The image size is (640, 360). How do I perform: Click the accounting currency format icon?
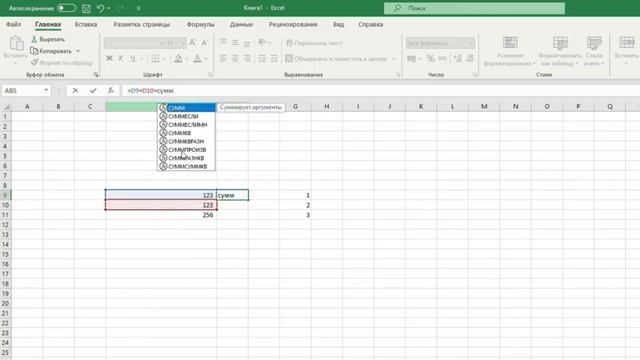(x=411, y=59)
